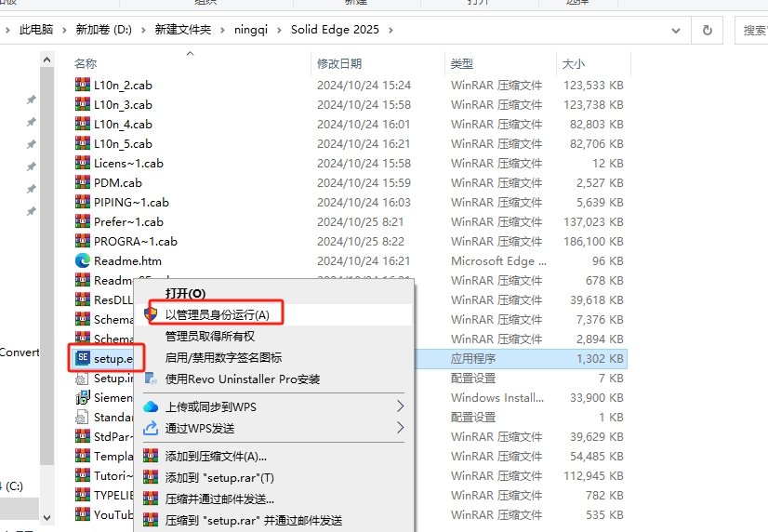This screenshot has width=768, height=532.
Task: Click the Windows Install... type cell
Action: click(x=497, y=398)
